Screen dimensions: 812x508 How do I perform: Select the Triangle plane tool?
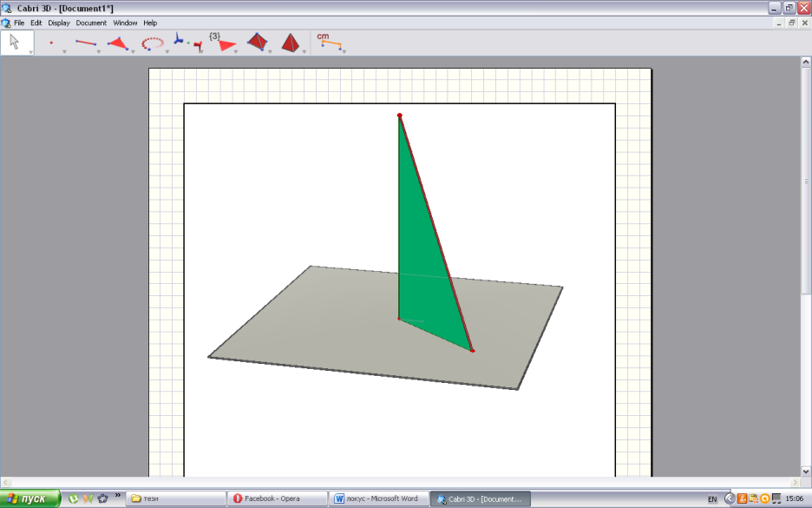tap(119, 43)
